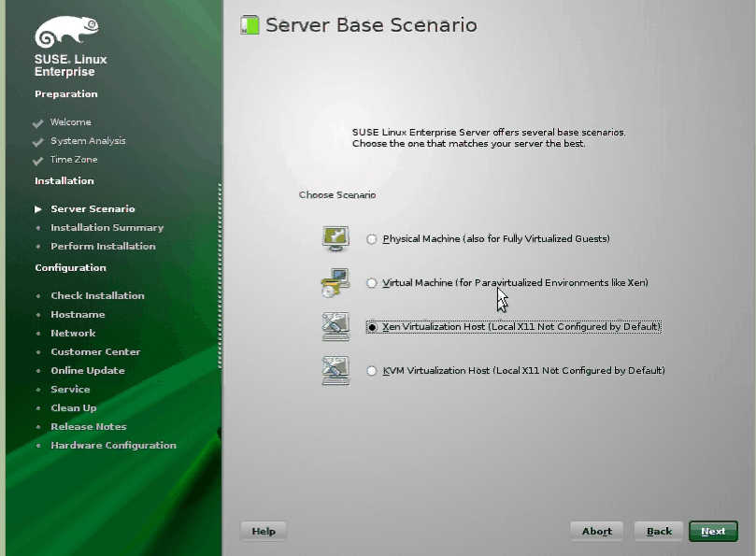This screenshot has width=756, height=556.
Task: Click the Physical Machine monitor icon
Action: (x=335, y=238)
